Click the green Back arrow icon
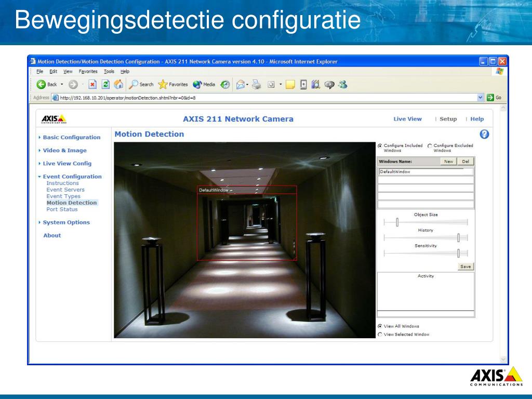532x399 pixels. point(41,85)
